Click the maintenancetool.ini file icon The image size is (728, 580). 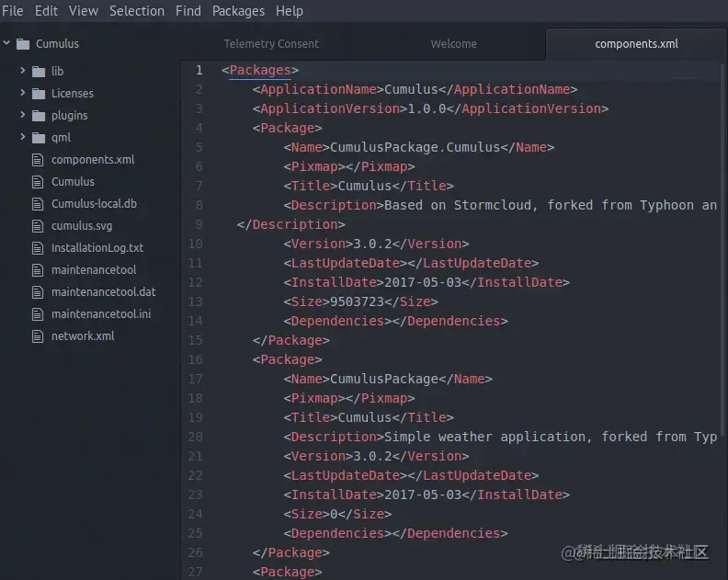[x=38, y=314]
